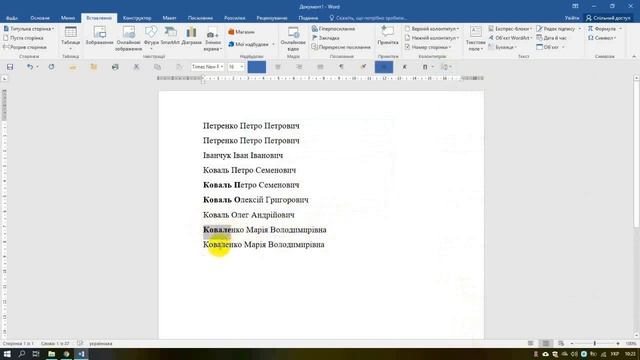This screenshot has height=360, width=640.
Task: Click the Save icon in quick toolbar
Action: pyautogui.click(x=10, y=67)
